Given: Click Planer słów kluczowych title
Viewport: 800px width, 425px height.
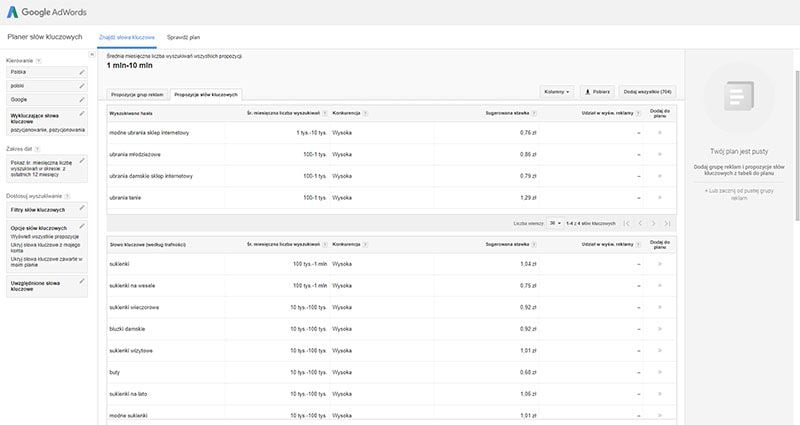Looking at the screenshot, I should (x=45, y=37).
